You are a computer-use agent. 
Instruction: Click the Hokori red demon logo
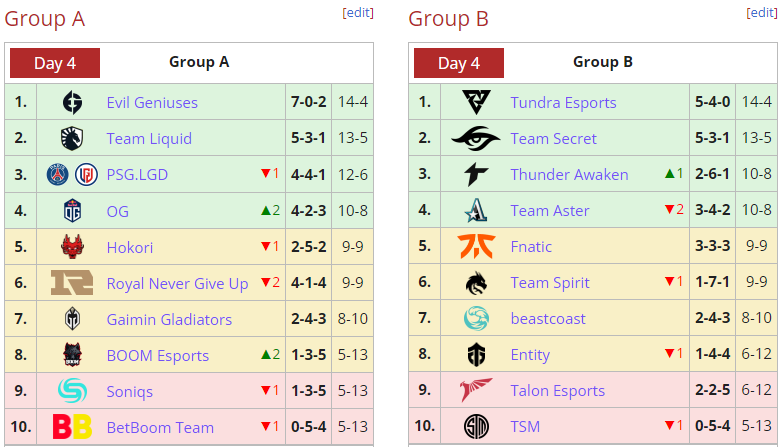[x=72, y=247]
